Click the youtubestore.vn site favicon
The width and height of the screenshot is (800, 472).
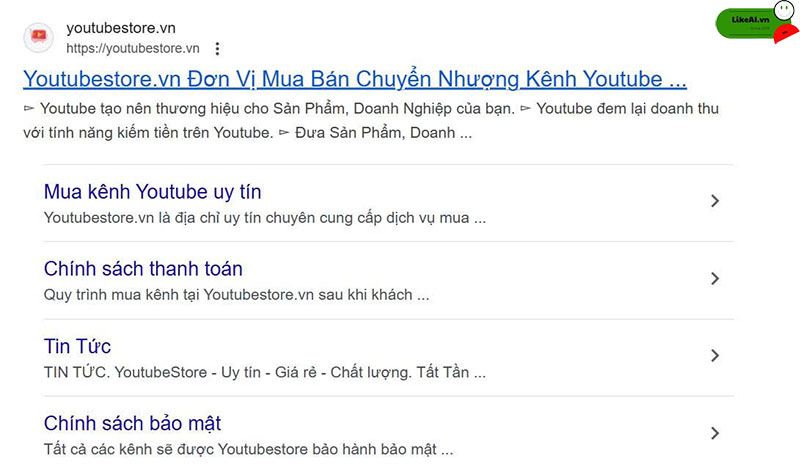tap(39, 37)
